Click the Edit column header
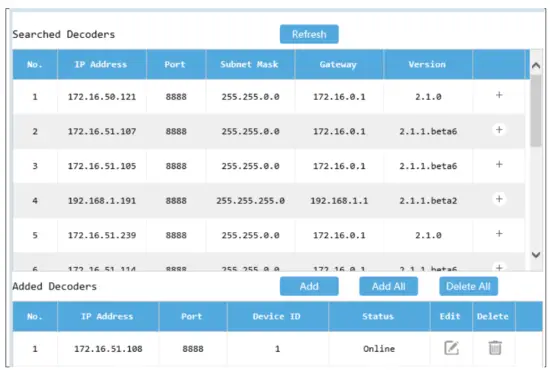 click(451, 316)
